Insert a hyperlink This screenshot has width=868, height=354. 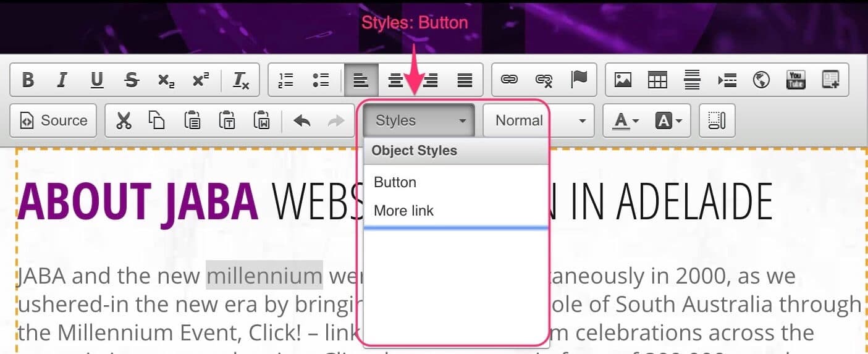point(509,80)
